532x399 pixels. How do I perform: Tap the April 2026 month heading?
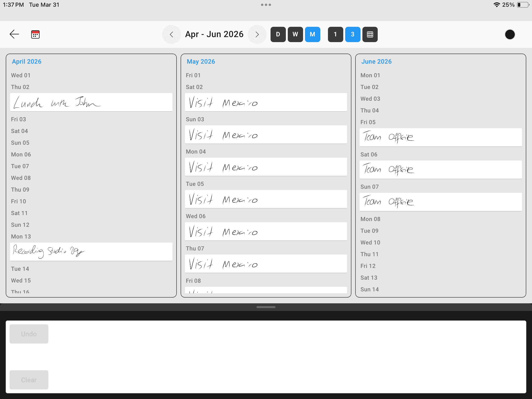point(27,61)
